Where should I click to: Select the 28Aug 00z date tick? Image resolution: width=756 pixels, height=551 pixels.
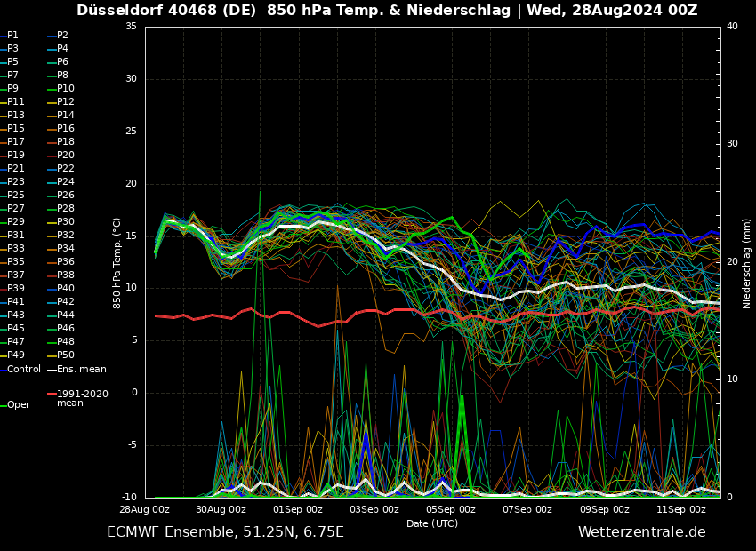point(145,509)
